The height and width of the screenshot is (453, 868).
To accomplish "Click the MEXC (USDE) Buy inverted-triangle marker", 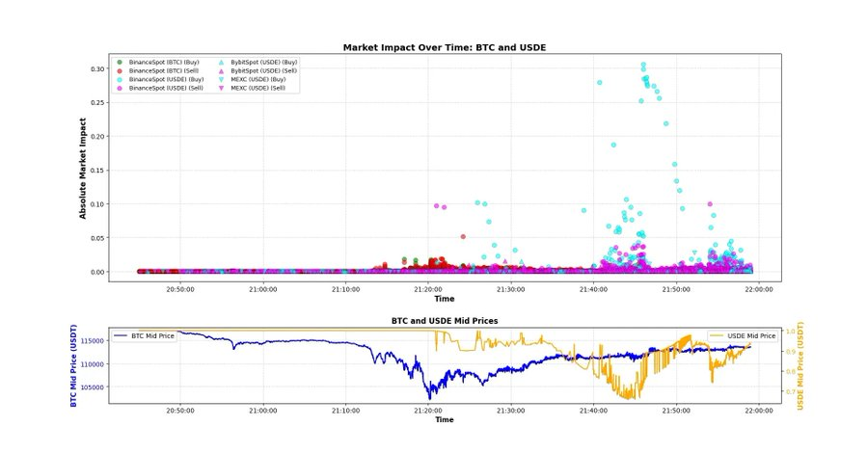I will [221, 79].
